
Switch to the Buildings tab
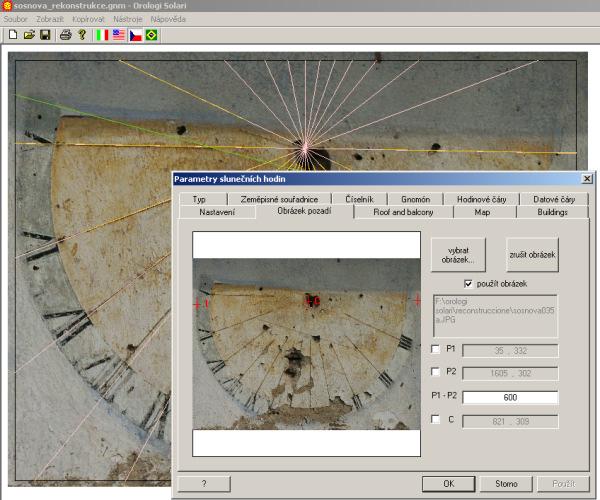(x=552, y=212)
